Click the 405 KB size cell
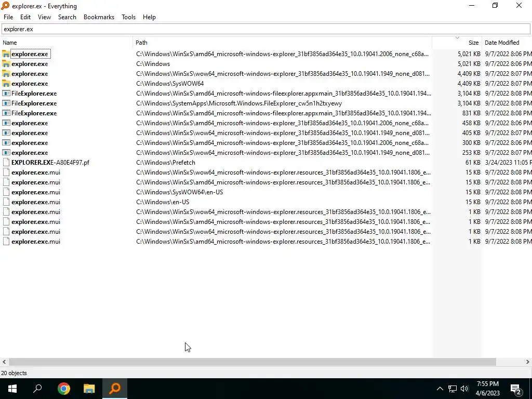Screen dimensions: 532x399 click(x=471, y=132)
